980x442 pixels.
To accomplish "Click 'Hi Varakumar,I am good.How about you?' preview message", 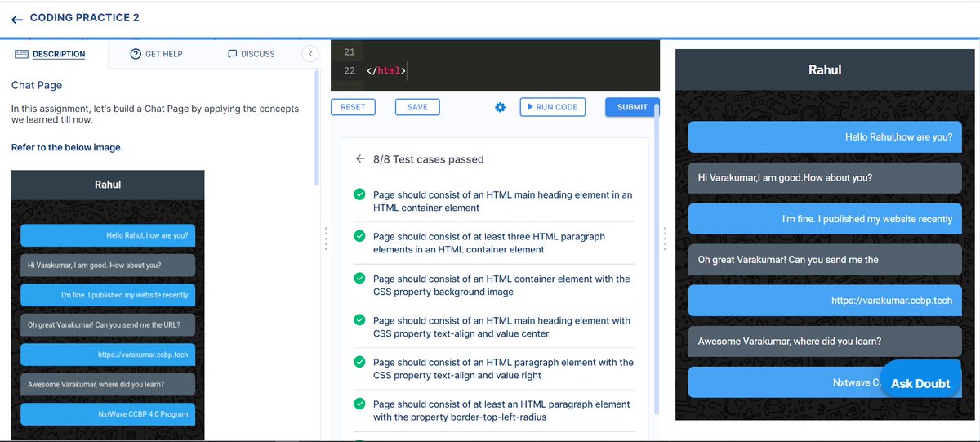I will tap(825, 177).
